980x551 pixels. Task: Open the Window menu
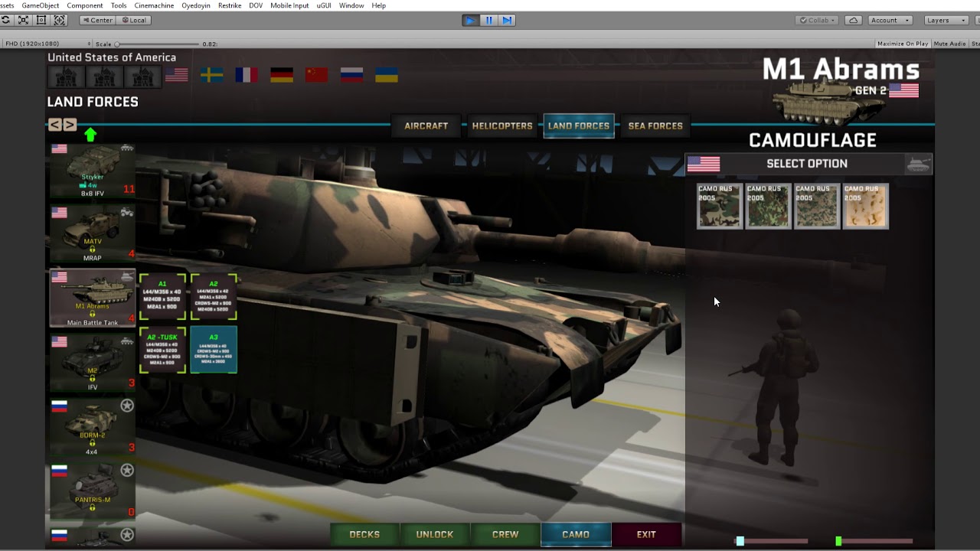(x=351, y=5)
